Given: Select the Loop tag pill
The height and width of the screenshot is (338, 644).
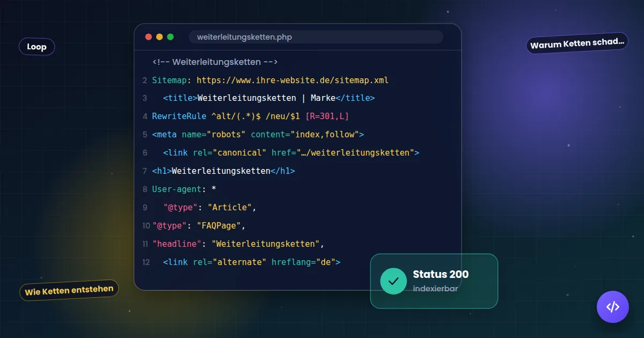Looking at the screenshot, I should tap(36, 47).
